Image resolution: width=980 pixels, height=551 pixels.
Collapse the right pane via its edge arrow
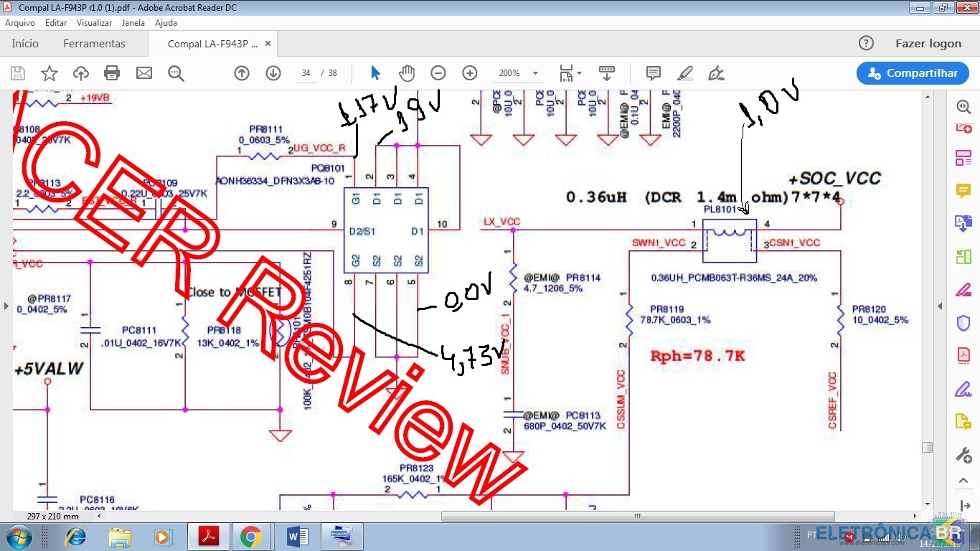coord(940,306)
